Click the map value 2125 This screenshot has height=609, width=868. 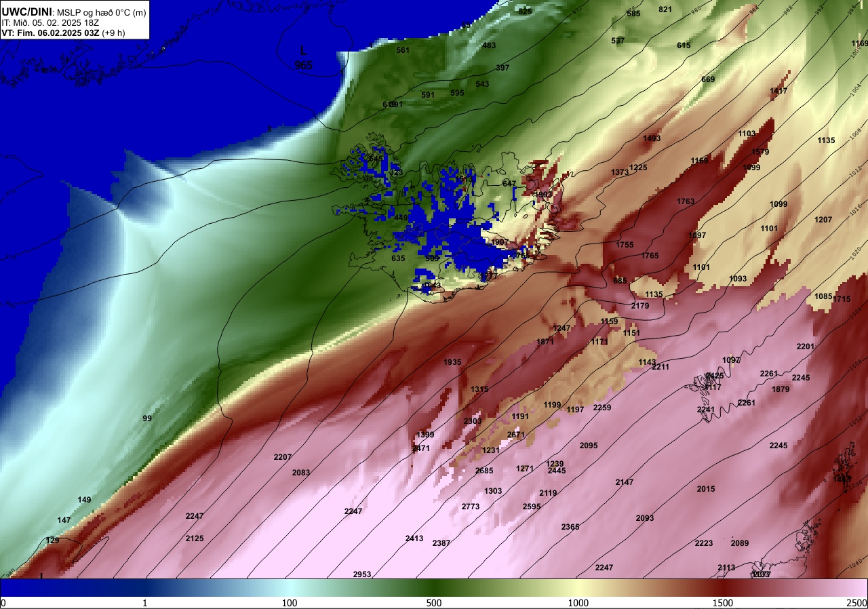(x=195, y=538)
